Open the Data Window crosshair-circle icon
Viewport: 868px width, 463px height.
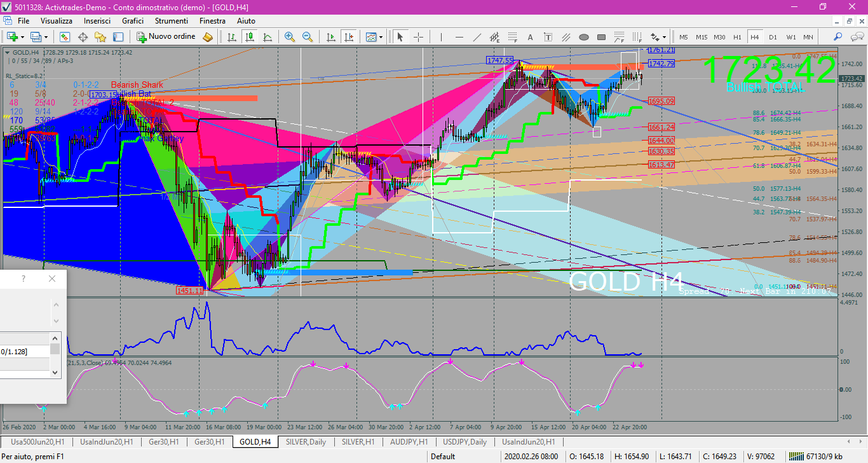tap(83, 37)
